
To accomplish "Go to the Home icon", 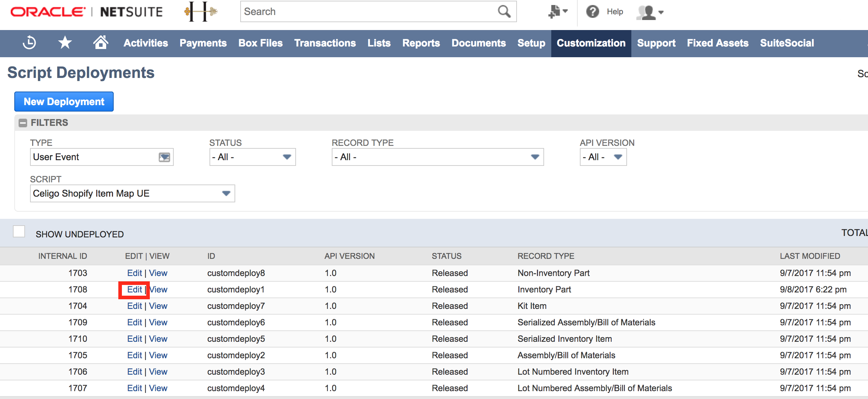I will (x=101, y=43).
